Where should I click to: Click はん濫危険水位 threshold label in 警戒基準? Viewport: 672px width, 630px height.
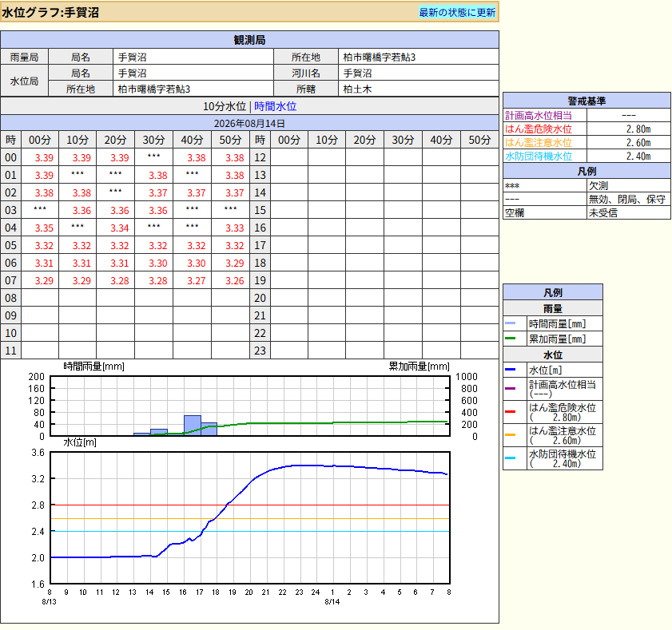click(x=539, y=129)
